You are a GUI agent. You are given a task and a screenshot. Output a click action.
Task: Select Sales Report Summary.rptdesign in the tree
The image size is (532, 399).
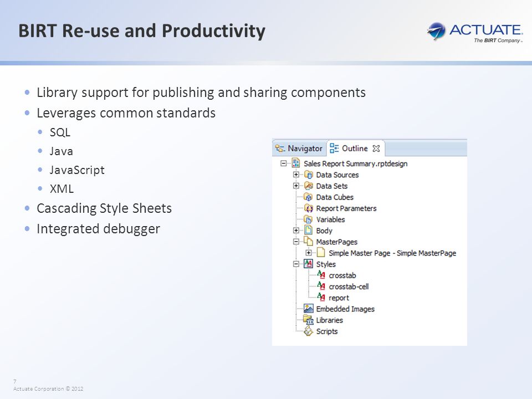355,163
